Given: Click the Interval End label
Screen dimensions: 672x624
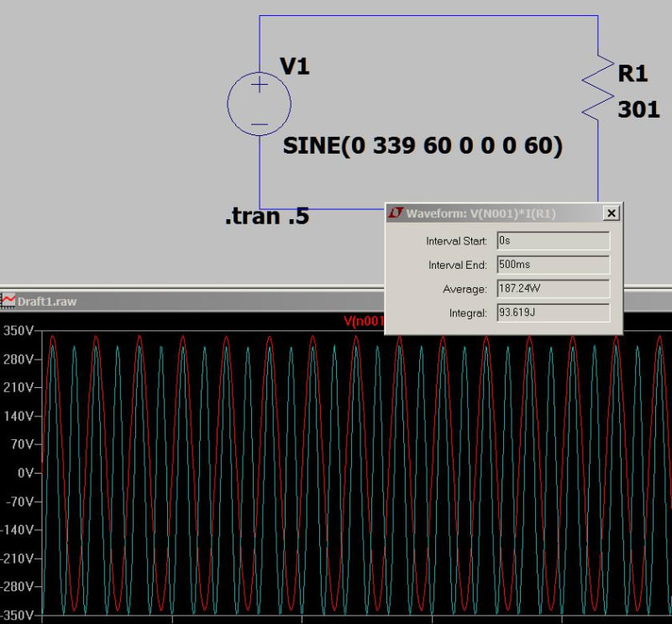Looking at the screenshot, I should 458,265.
